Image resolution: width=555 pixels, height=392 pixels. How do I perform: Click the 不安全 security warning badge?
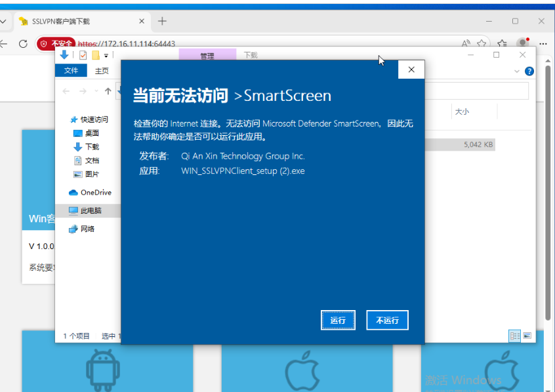pyautogui.click(x=56, y=44)
